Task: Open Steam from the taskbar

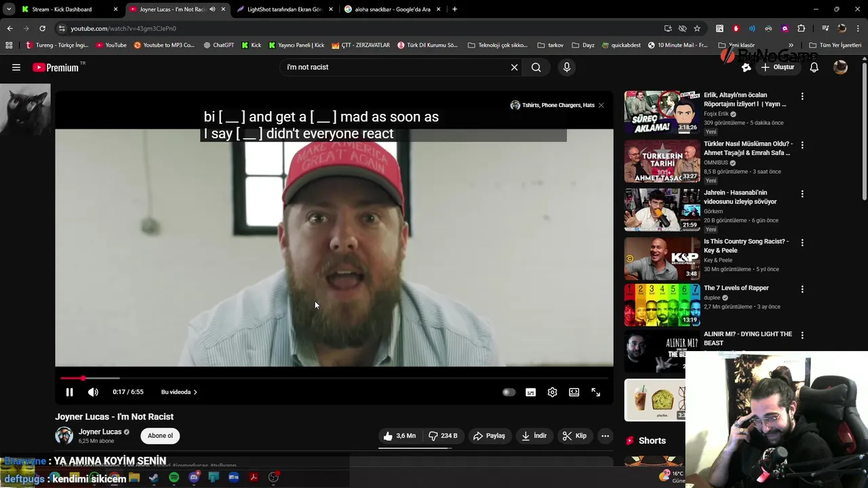Action: (x=154, y=477)
